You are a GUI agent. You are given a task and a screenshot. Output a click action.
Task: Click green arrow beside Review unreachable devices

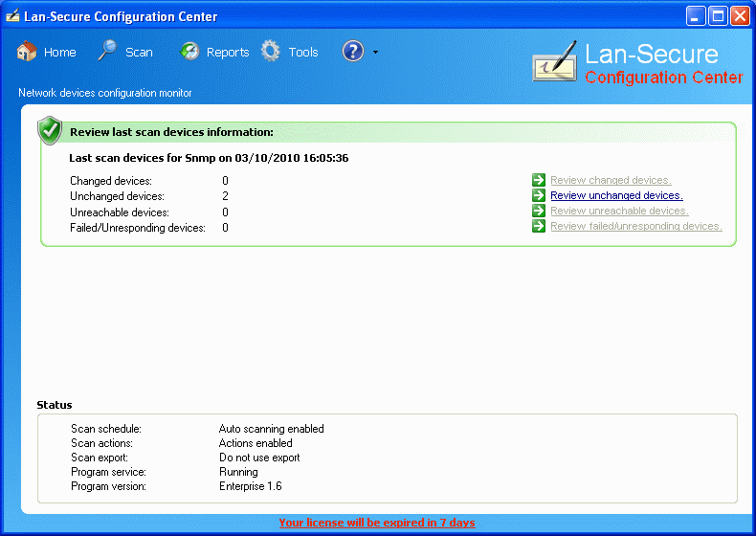click(539, 211)
